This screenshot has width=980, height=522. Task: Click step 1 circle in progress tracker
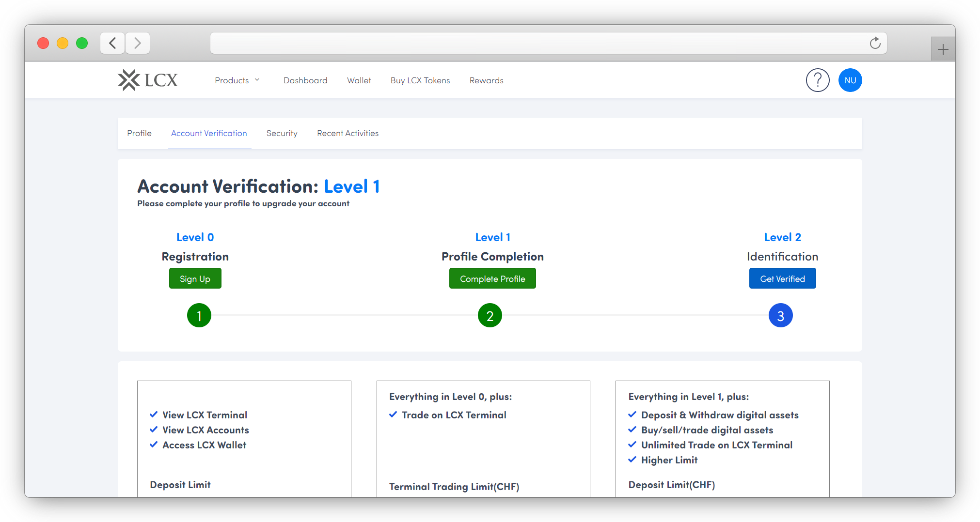point(199,316)
